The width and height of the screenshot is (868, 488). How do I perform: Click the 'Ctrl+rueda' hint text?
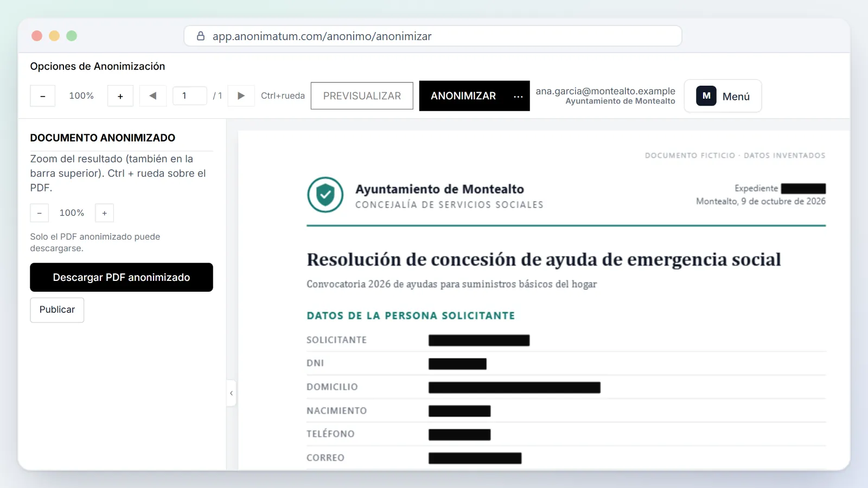point(283,96)
